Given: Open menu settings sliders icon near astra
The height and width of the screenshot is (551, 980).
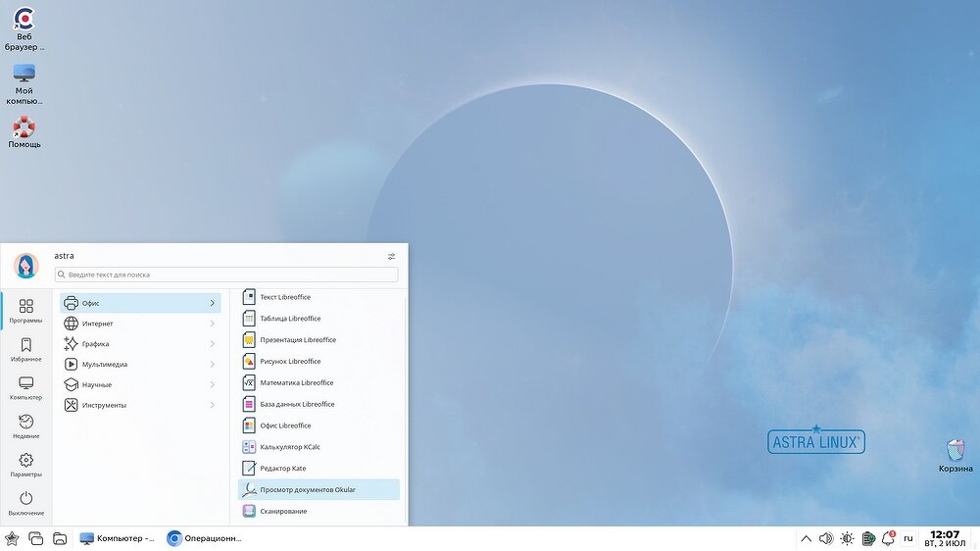Looking at the screenshot, I should pos(391,257).
